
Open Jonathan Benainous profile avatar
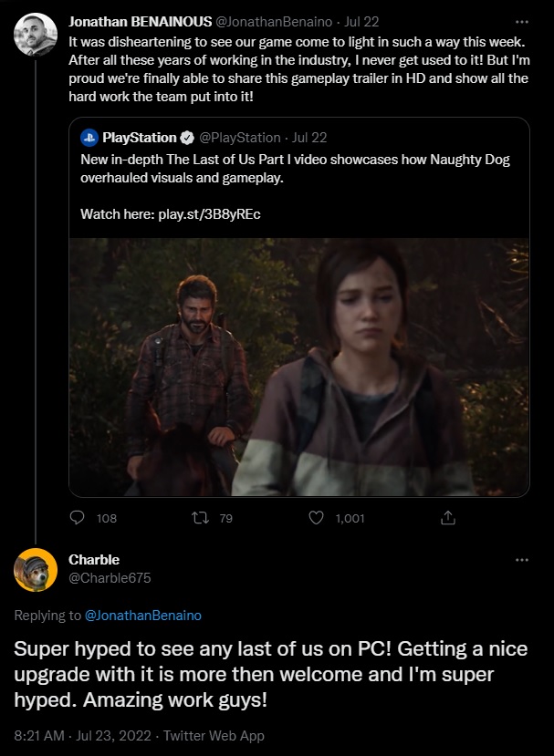tap(36, 35)
